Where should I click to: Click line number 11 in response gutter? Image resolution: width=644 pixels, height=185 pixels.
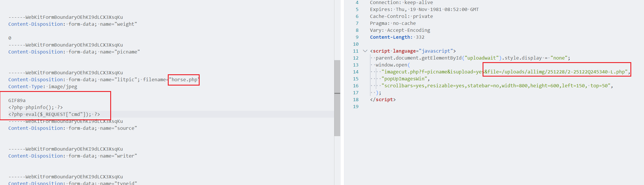(356, 51)
